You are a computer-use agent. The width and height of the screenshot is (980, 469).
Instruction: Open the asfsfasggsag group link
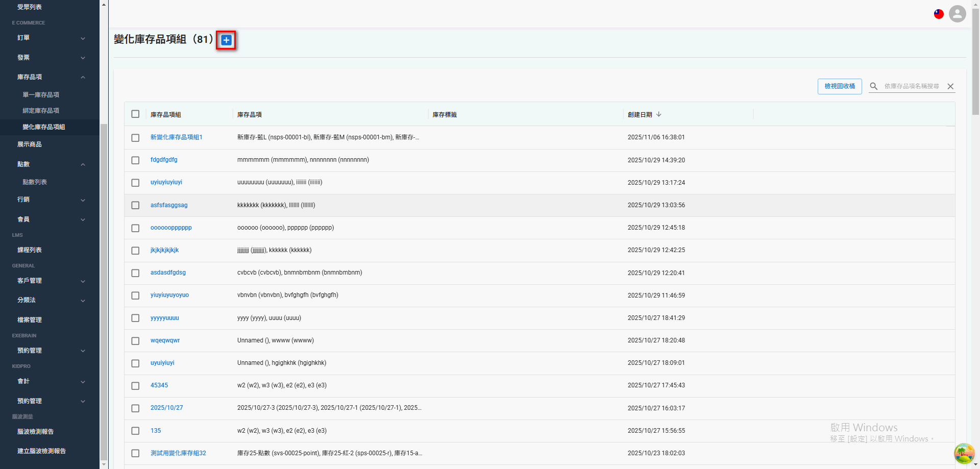point(169,205)
